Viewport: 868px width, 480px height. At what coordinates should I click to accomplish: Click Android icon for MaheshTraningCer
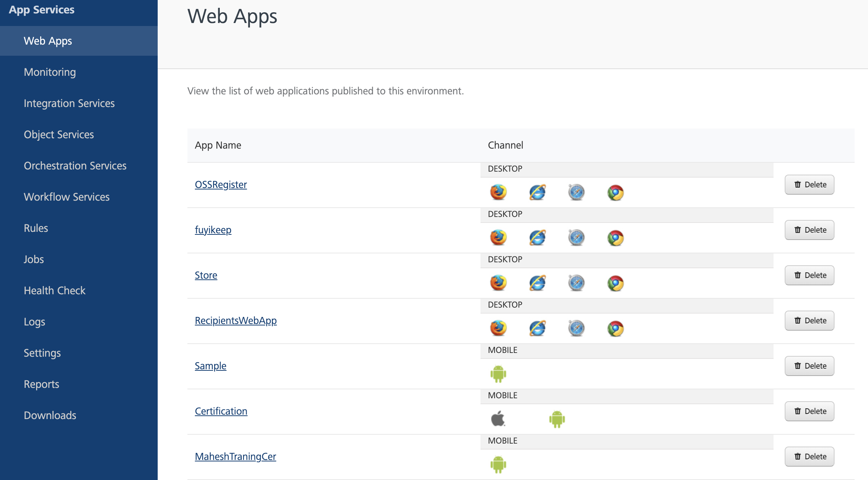pos(498,464)
